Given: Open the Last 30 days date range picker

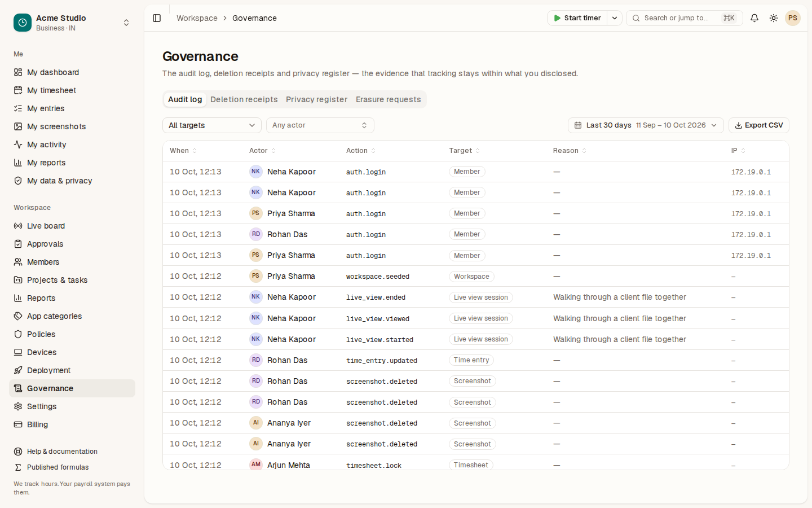Looking at the screenshot, I should click(x=646, y=125).
